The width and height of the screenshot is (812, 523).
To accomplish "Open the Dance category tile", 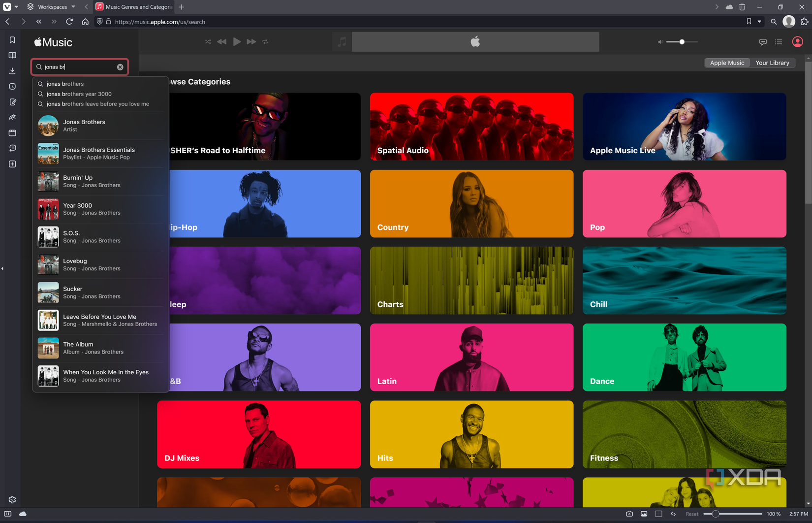I will tap(685, 357).
